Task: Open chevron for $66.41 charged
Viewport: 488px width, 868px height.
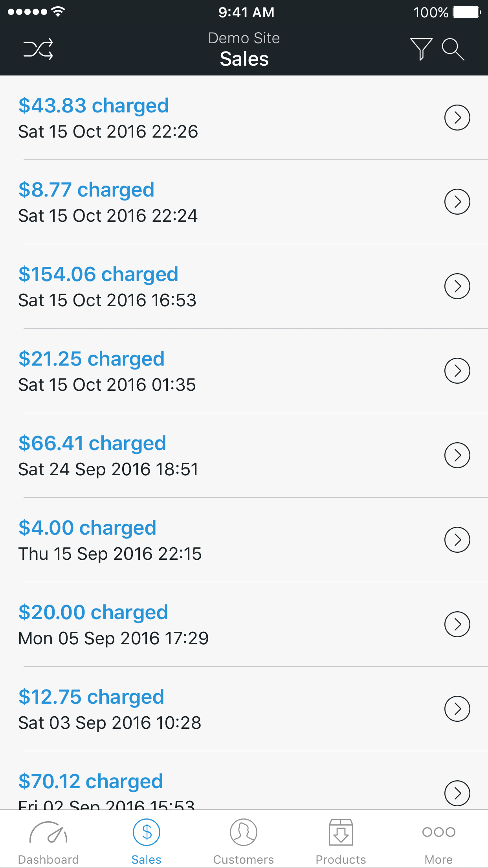Action: (x=457, y=455)
